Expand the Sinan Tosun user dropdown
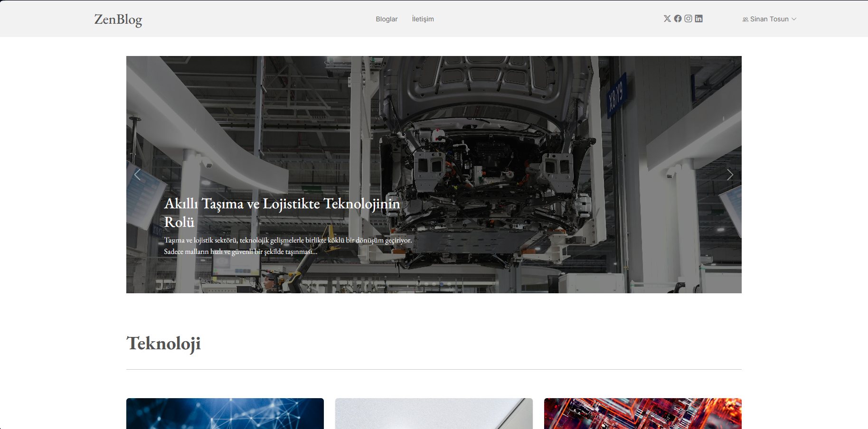The height and width of the screenshot is (429, 868). (769, 19)
